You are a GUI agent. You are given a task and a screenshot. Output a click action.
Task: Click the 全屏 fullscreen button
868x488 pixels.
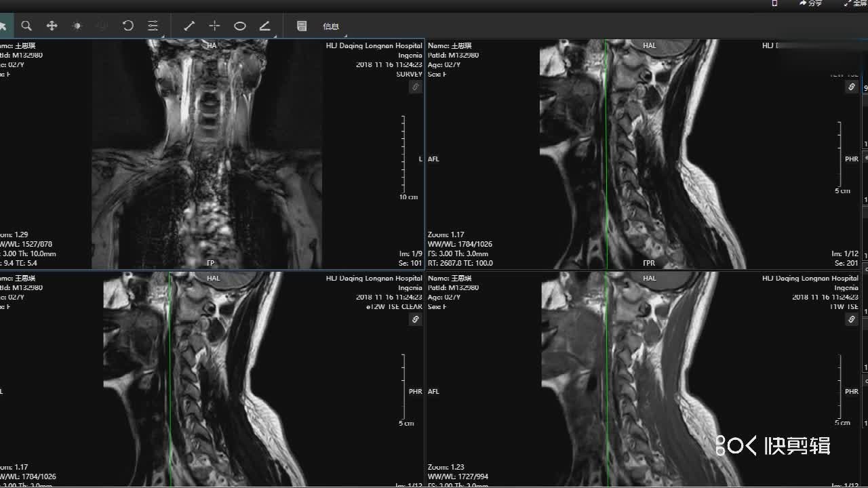[x=856, y=3]
